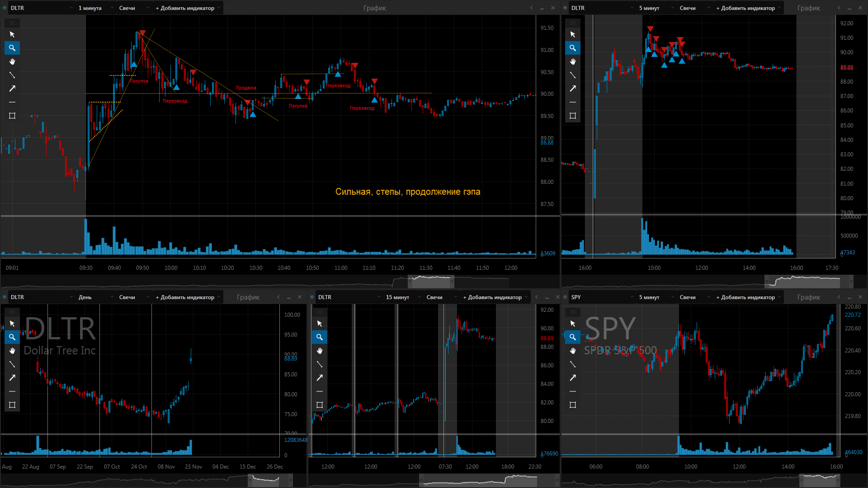
Task: Toggle the link radio button of DLTR 15-minute chart
Action: click(x=312, y=297)
